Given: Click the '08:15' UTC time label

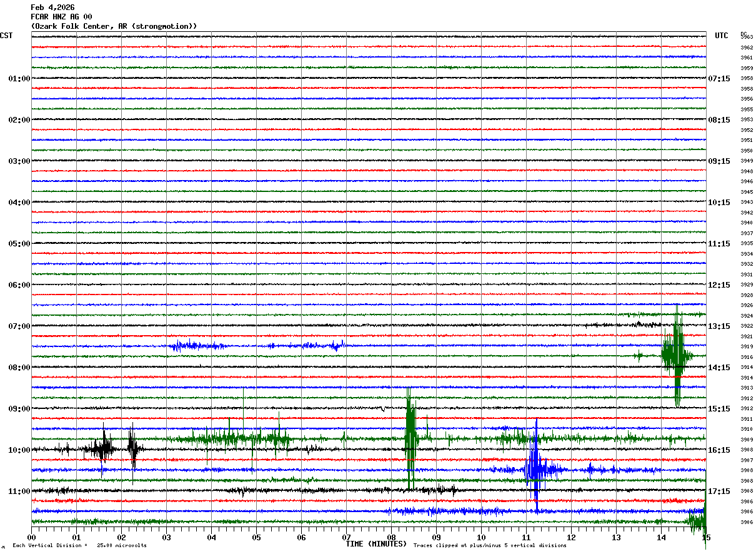Looking at the screenshot, I should (719, 120).
